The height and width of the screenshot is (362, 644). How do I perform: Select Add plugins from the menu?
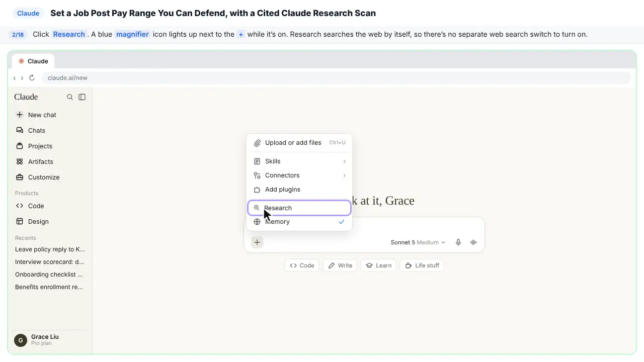click(x=299, y=190)
